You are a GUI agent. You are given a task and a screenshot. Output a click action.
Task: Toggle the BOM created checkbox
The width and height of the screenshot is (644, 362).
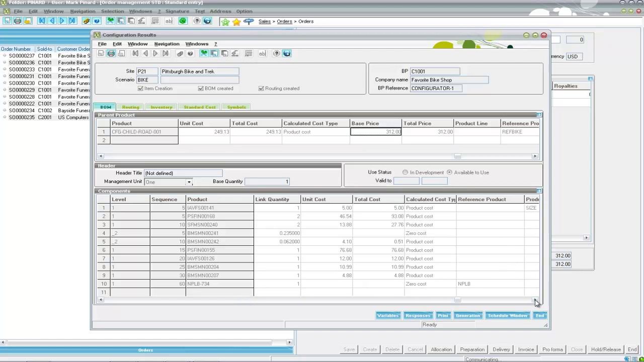point(201,88)
